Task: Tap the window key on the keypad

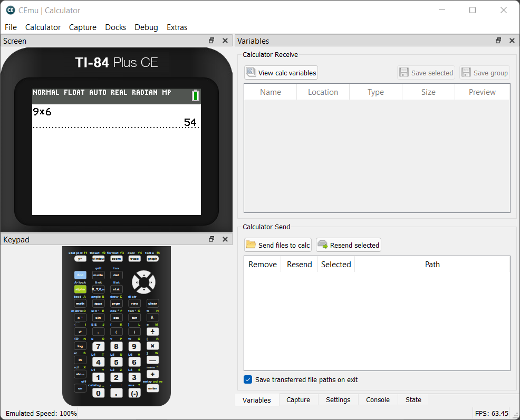Action: pyautogui.click(x=98, y=259)
